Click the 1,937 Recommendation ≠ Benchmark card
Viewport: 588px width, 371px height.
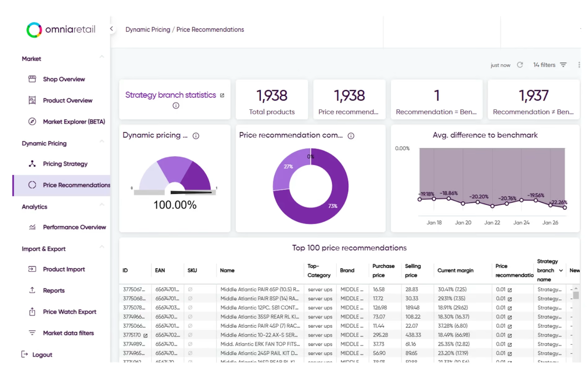533,99
